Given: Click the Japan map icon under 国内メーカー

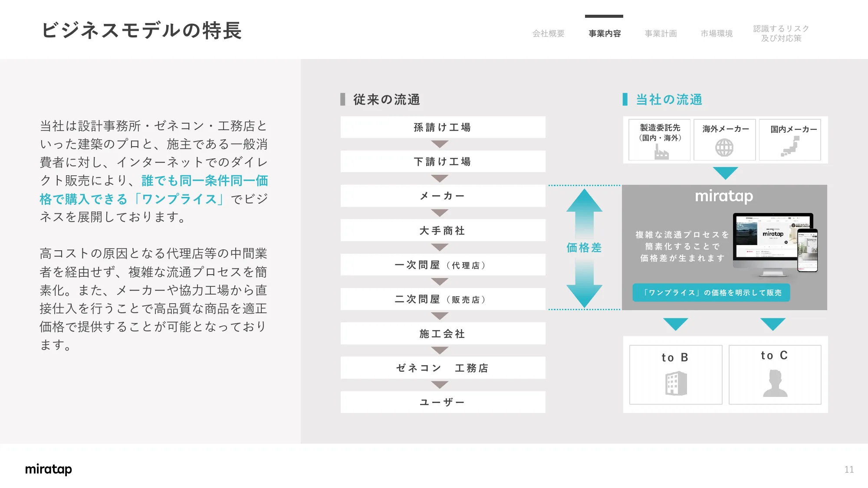Looking at the screenshot, I should (x=790, y=146).
